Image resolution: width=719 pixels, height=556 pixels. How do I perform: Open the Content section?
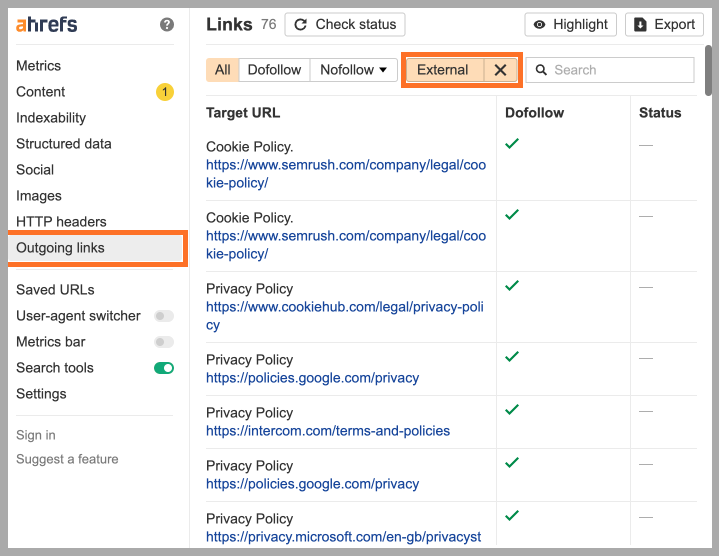pos(40,92)
